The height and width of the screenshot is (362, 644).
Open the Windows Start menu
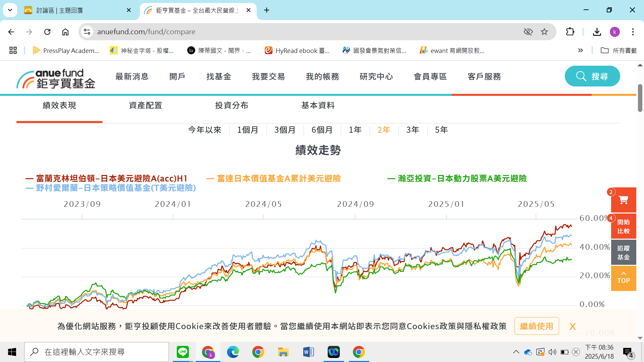pos(12,352)
